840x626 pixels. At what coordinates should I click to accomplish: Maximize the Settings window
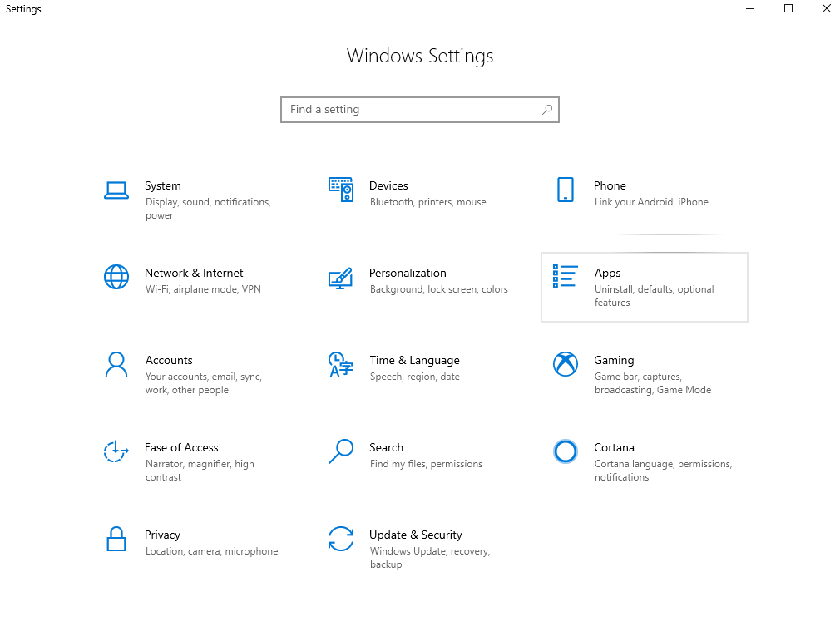pos(788,8)
